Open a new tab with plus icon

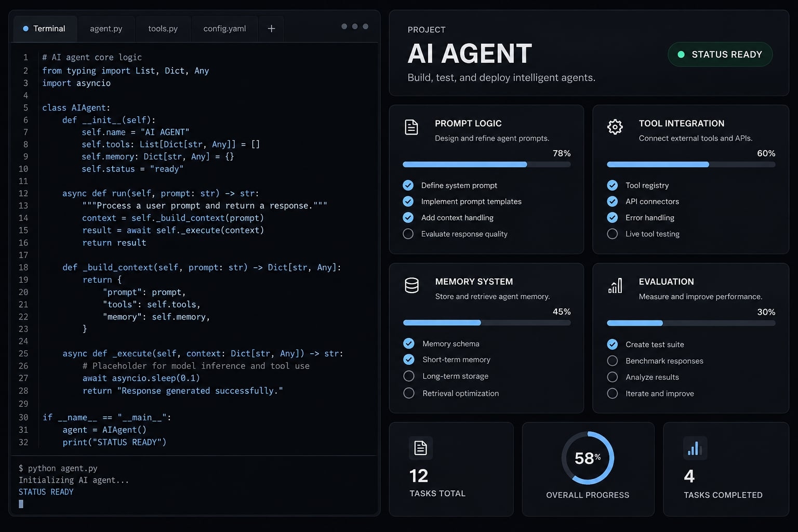click(271, 29)
